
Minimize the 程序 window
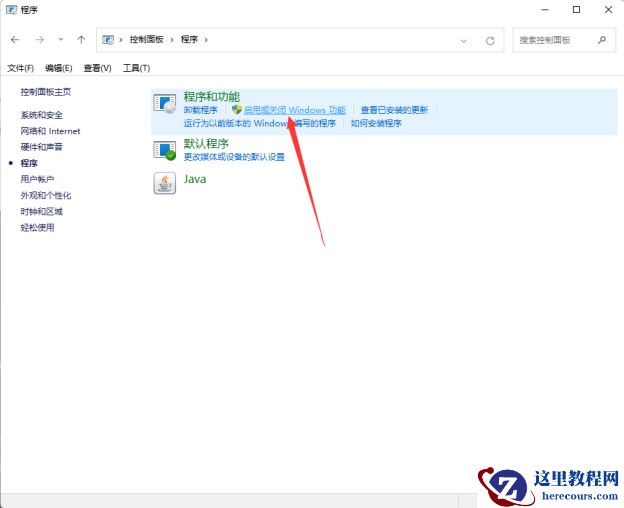coord(545,10)
